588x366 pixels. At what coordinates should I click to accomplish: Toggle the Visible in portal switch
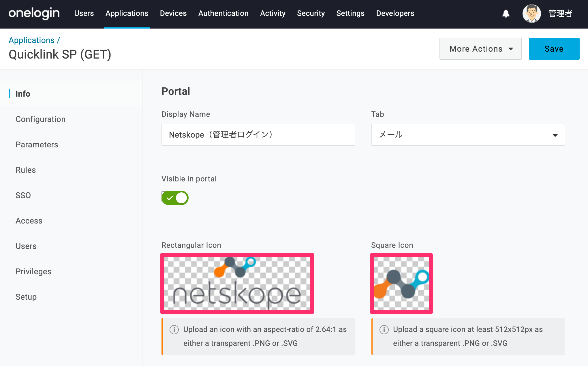tap(175, 198)
